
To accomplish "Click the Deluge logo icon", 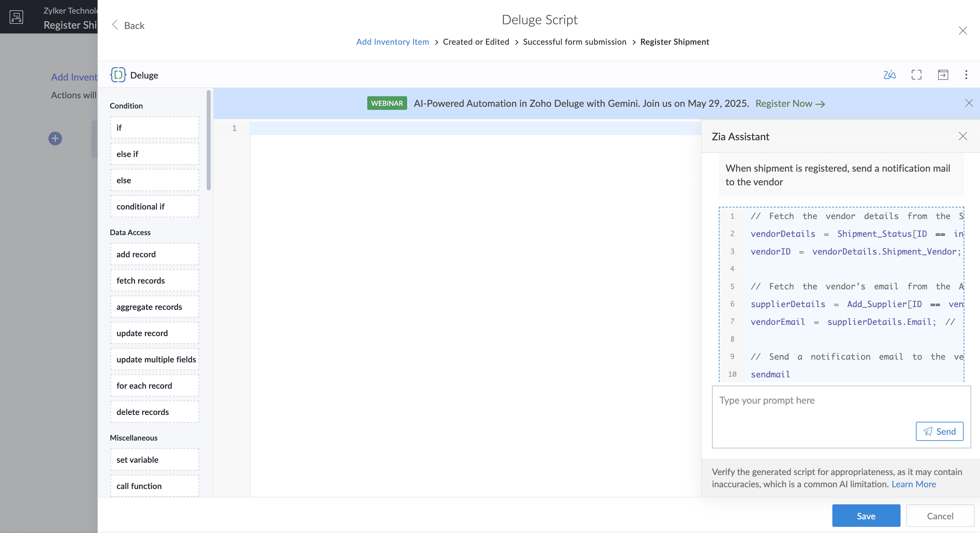I will (118, 75).
